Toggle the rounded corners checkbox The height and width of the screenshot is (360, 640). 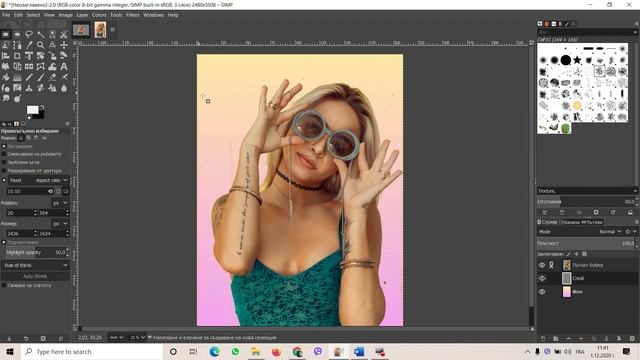click(4, 162)
